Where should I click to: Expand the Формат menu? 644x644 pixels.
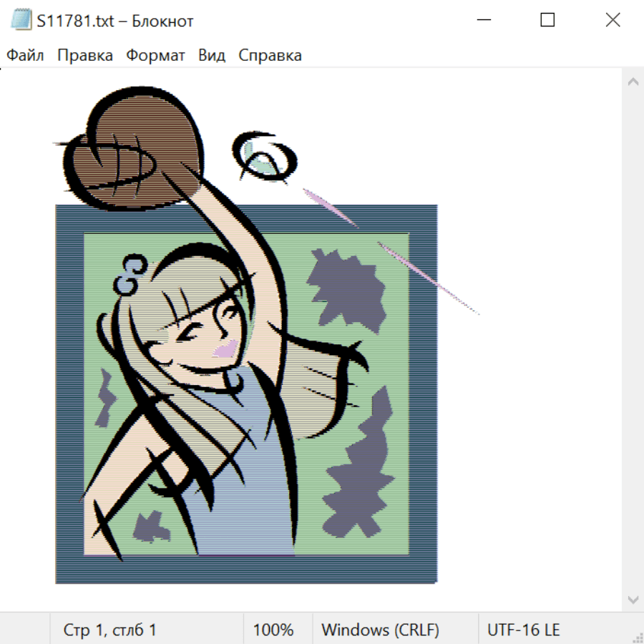click(155, 56)
